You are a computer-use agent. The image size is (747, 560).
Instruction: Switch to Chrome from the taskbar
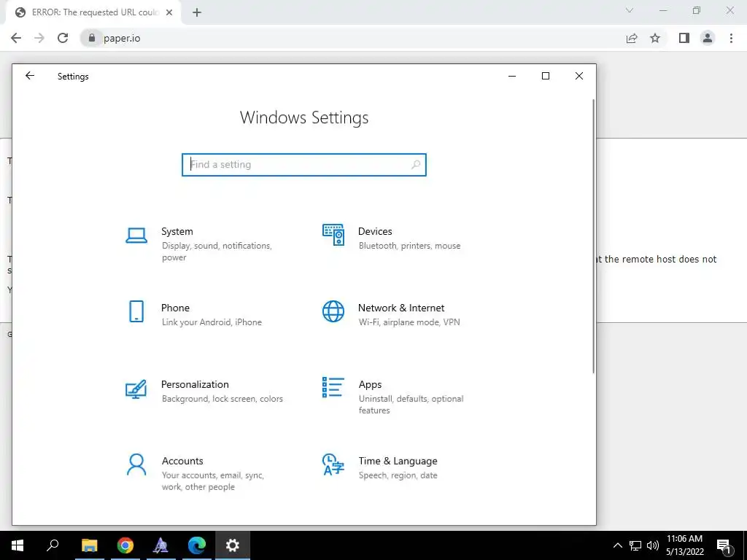[x=125, y=545]
